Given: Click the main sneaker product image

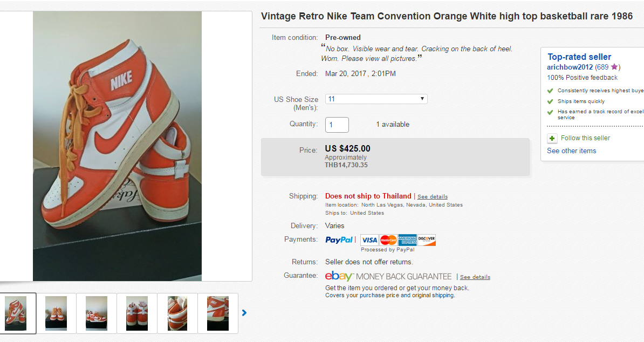Looking at the screenshot, I should (117, 146).
